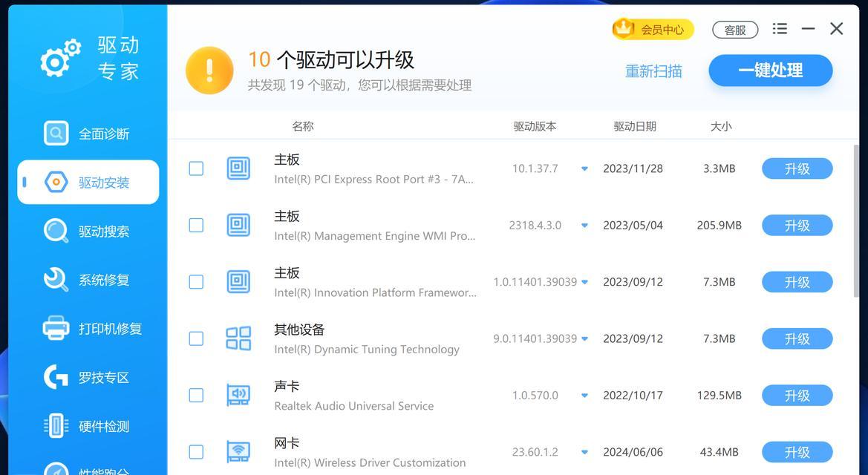Expand version dropdown for 1.0.570.0

(584, 396)
